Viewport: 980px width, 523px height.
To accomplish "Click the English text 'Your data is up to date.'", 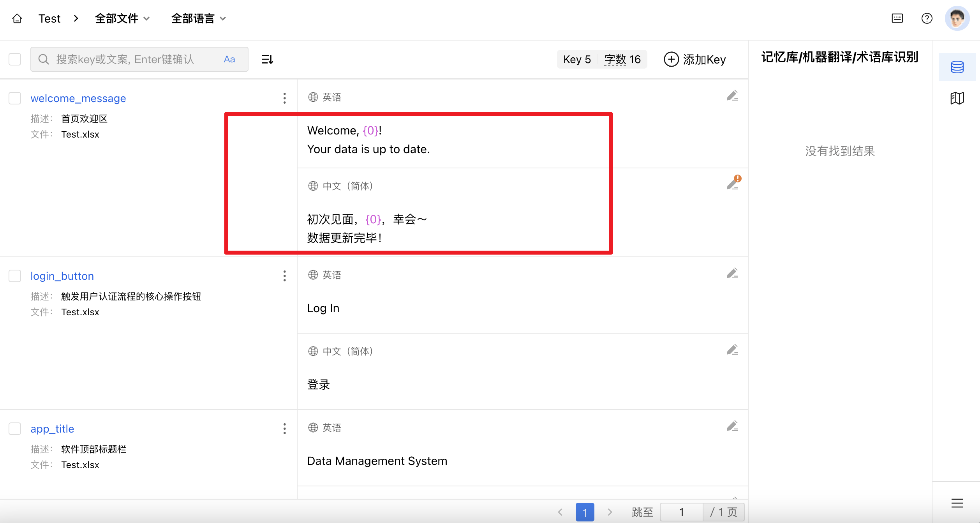I will [368, 149].
